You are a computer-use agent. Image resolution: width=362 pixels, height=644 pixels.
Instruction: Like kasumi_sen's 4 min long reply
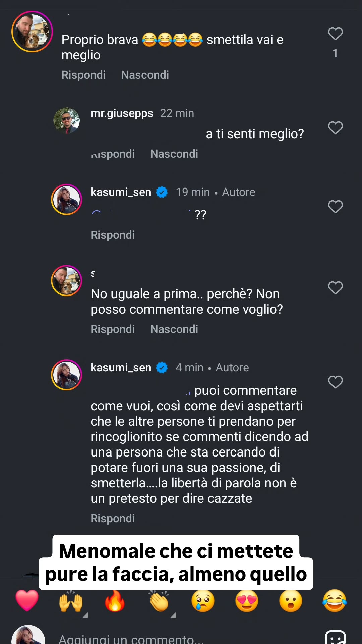point(335,382)
